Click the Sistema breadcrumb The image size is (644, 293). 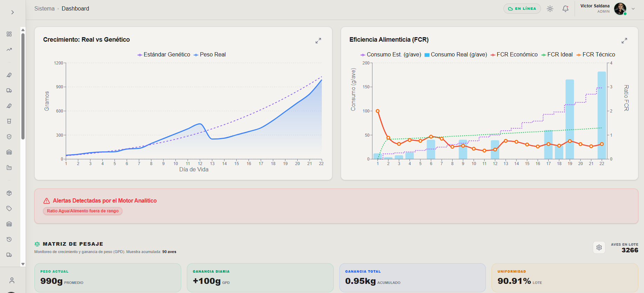coord(45,8)
